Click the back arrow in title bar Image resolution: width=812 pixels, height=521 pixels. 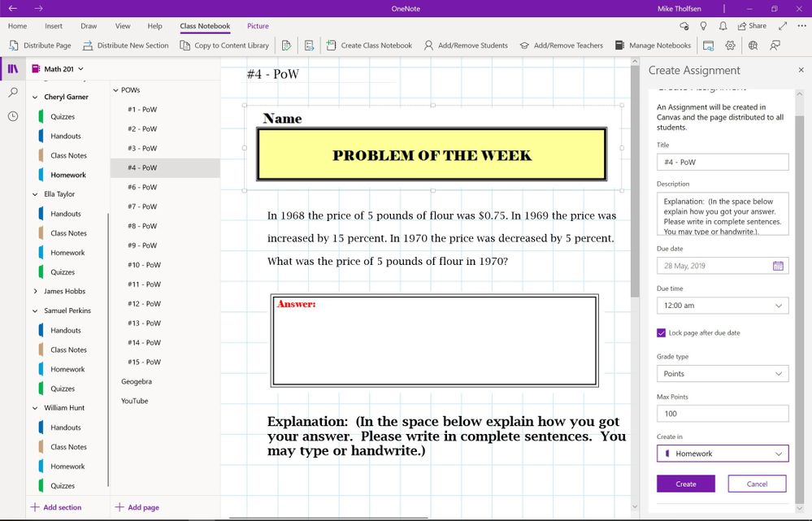pyautogui.click(x=12, y=8)
